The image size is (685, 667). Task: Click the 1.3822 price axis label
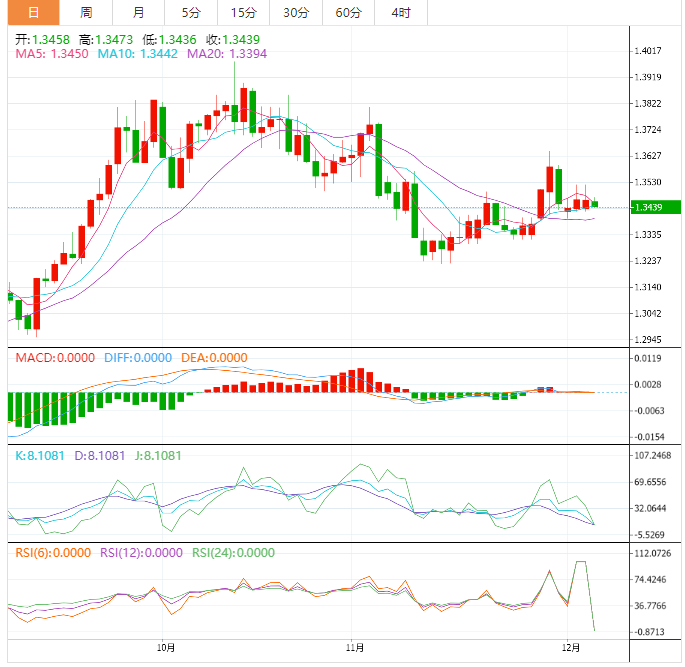[x=648, y=104]
